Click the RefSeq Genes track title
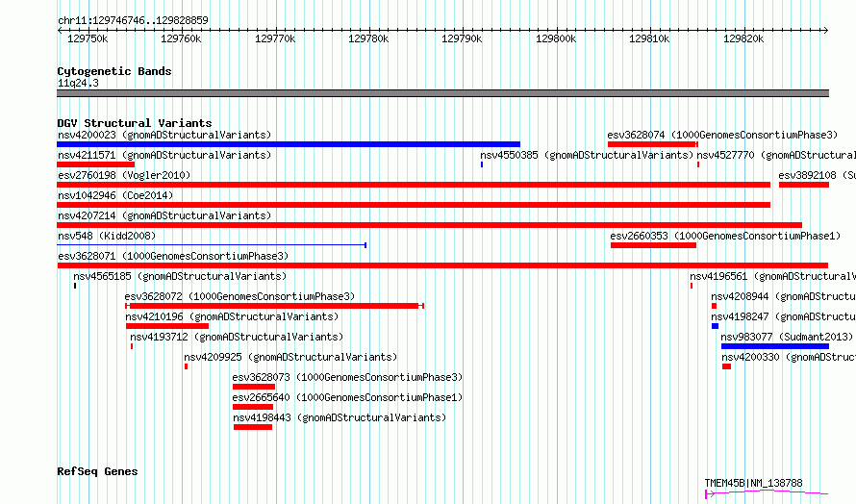The image size is (856, 504). pos(97,472)
